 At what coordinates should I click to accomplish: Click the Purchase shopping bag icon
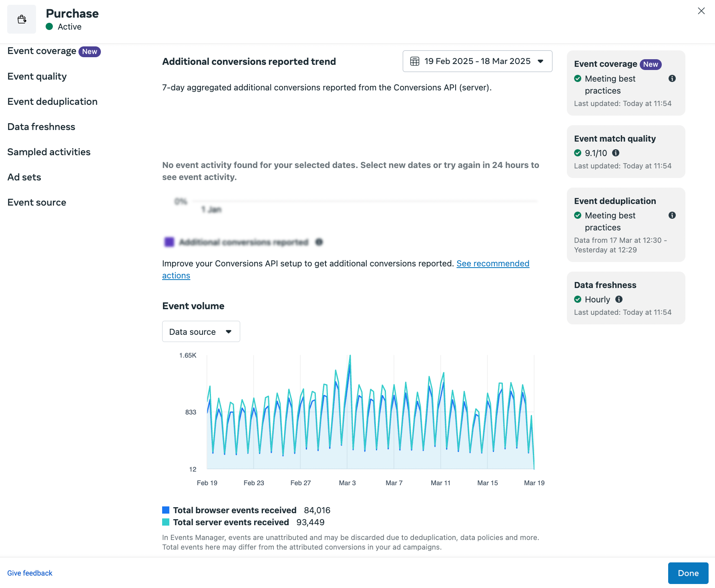tap(22, 19)
